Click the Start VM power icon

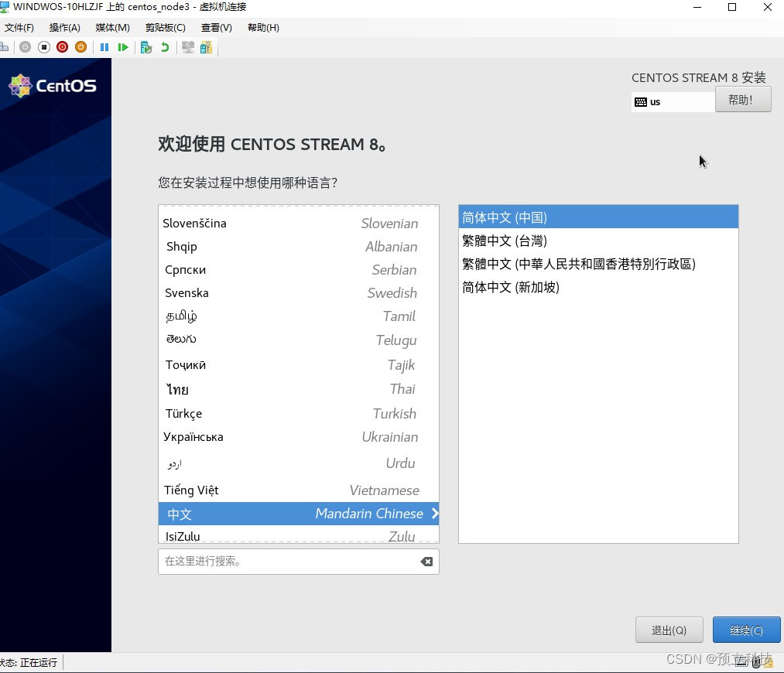click(x=24, y=47)
